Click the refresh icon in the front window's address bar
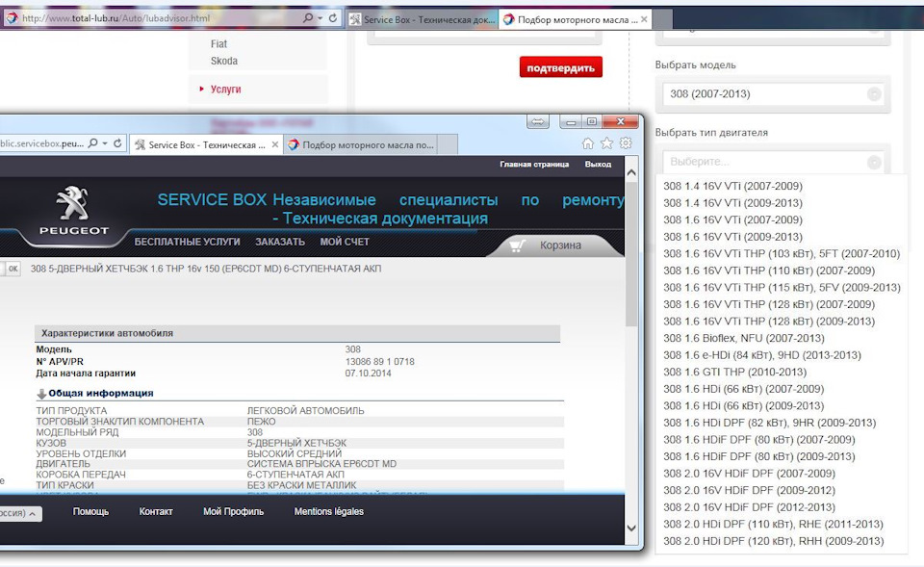924x567 pixels. [117, 143]
